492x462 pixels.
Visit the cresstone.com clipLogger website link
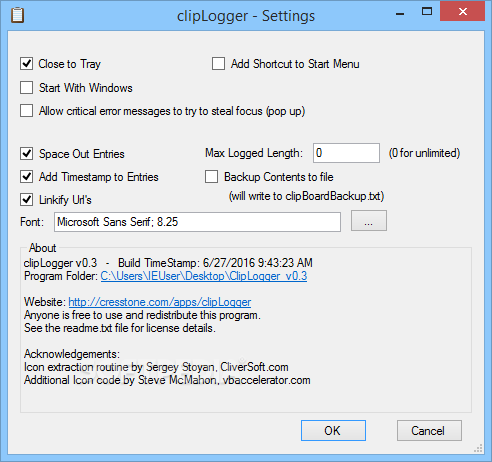(x=160, y=302)
